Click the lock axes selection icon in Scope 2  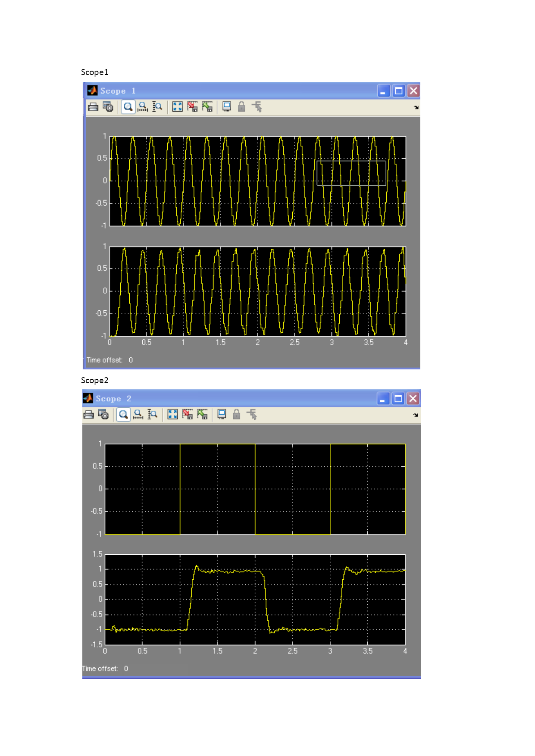click(x=237, y=415)
